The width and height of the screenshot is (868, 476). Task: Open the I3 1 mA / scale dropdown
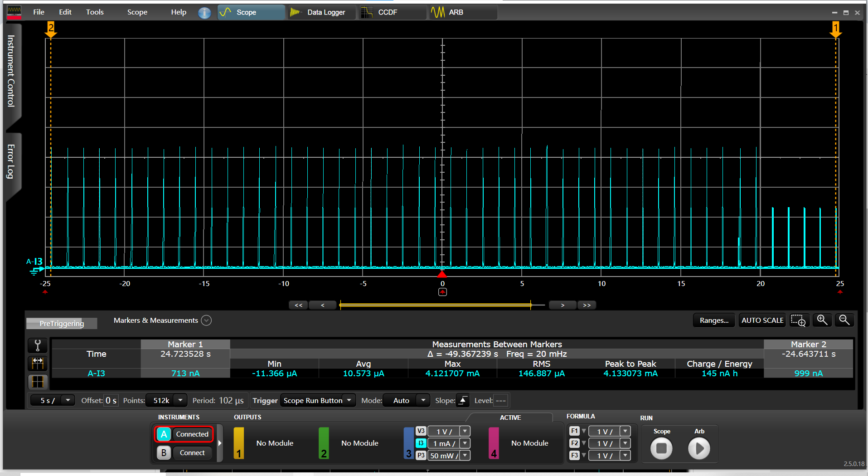click(465, 443)
